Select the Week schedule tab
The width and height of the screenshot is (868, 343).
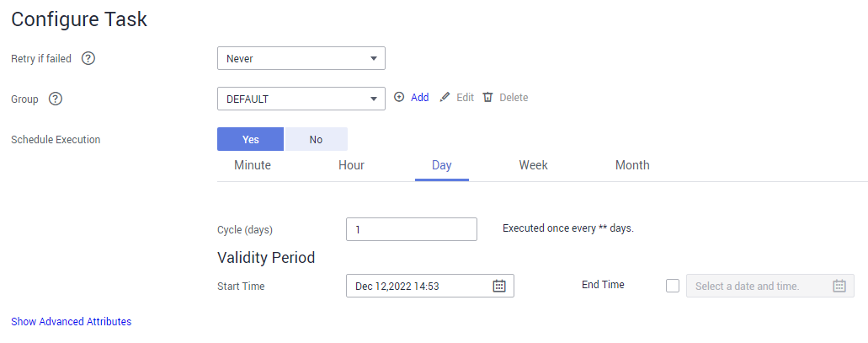pos(534,165)
